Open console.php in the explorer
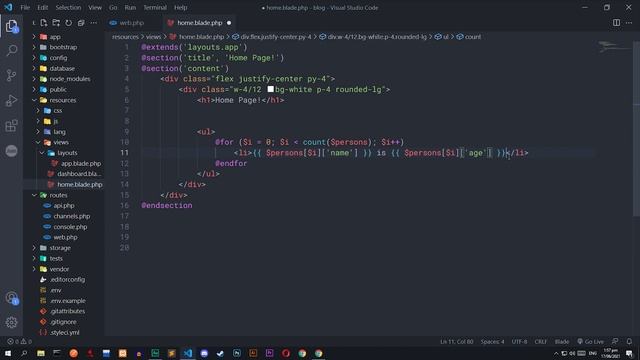The width and height of the screenshot is (640, 360). coord(70,227)
